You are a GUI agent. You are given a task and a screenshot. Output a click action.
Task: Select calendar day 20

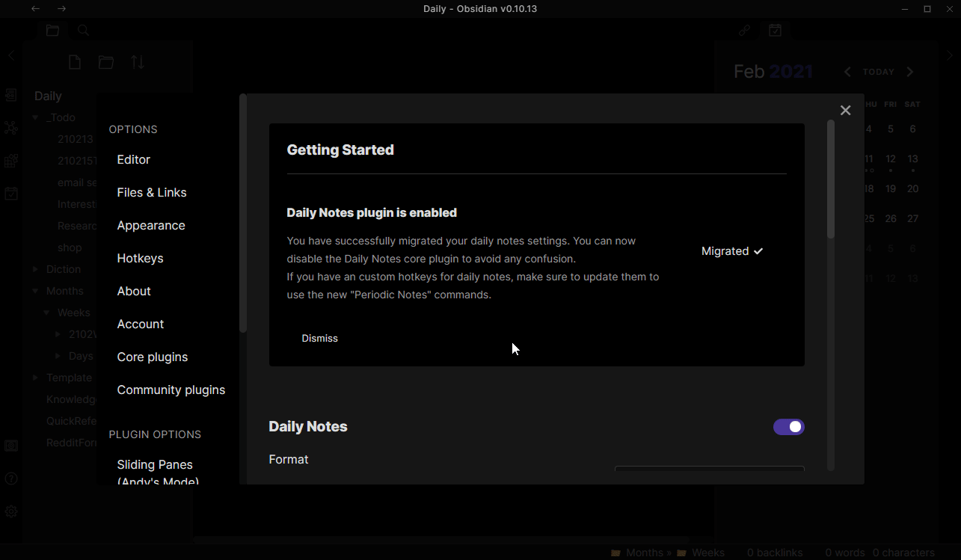[x=912, y=188]
